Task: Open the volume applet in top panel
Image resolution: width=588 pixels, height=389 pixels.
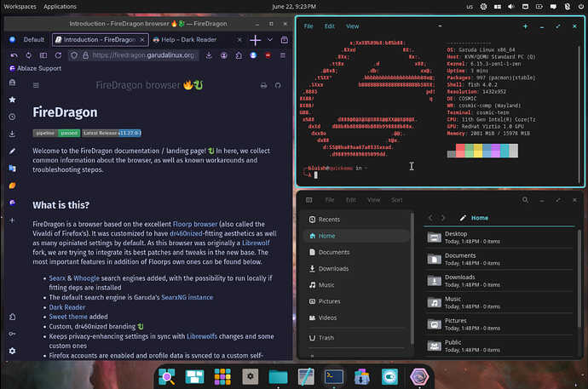Action: tap(510, 6)
